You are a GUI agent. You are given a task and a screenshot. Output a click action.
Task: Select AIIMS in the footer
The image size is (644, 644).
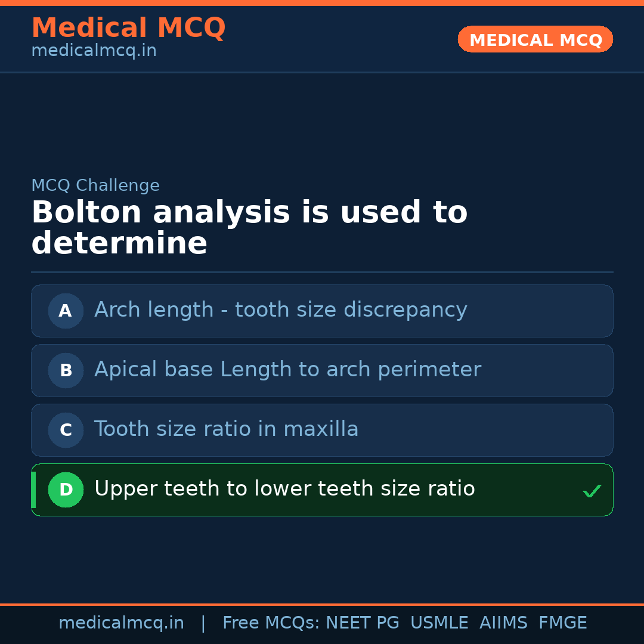(x=503, y=623)
